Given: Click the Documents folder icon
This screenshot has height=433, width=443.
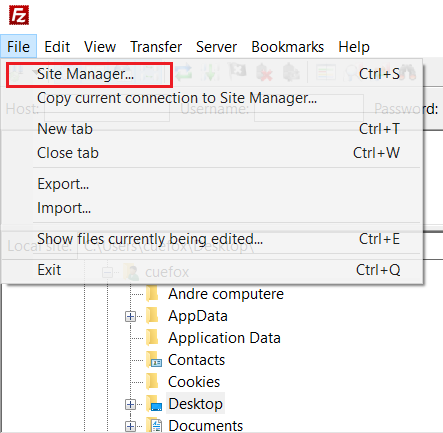Looking at the screenshot, I should 154,426.
